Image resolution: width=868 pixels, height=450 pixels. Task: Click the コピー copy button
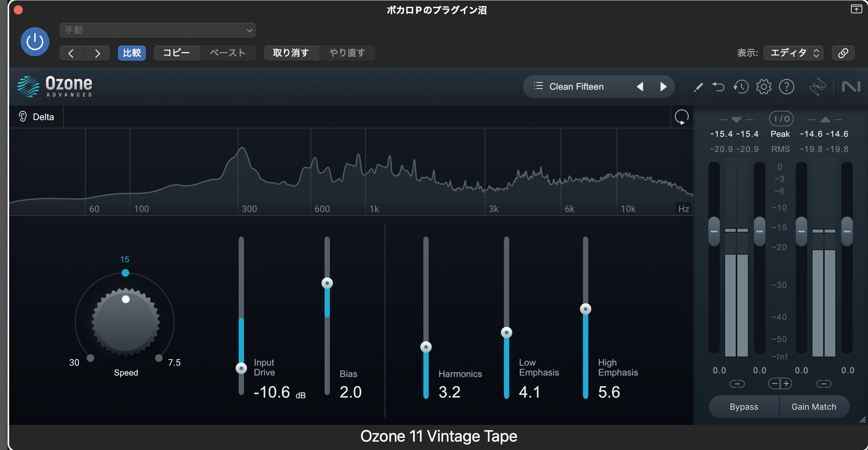[x=177, y=53]
